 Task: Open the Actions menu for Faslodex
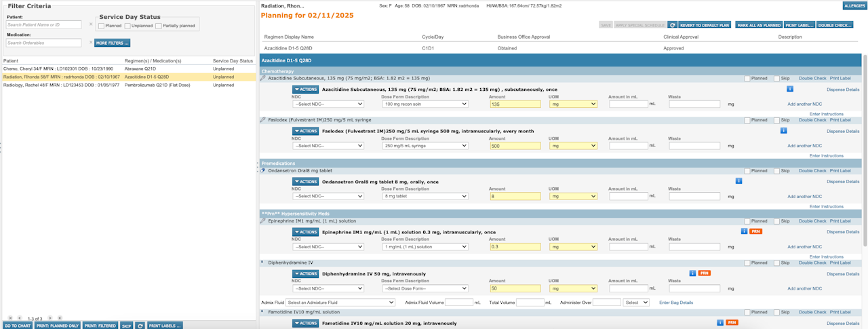(x=306, y=131)
